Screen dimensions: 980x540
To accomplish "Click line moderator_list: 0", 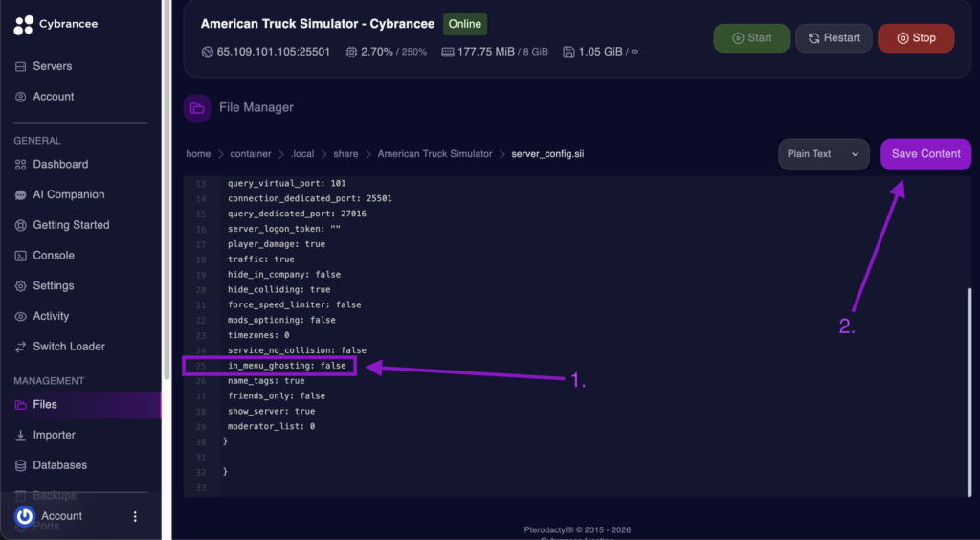I will point(271,427).
